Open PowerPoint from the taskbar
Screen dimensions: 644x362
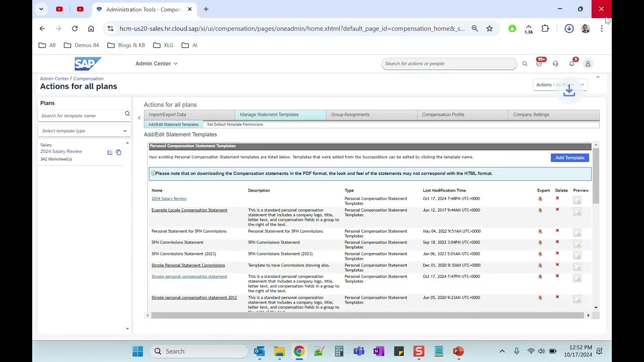tap(458, 351)
